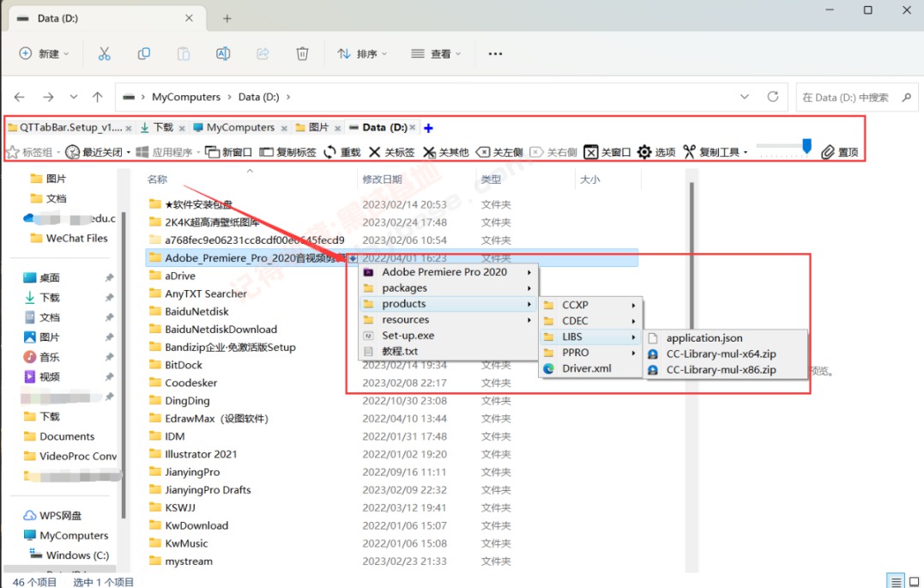Click the Paste clipboard icon

(x=184, y=54)
